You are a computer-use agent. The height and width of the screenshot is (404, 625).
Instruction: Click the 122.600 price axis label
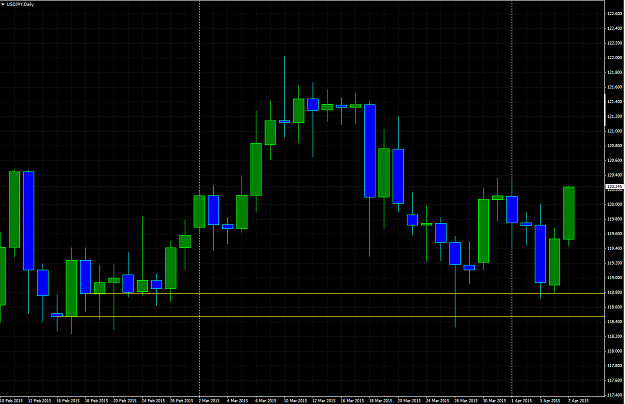[x=615, y=14]
